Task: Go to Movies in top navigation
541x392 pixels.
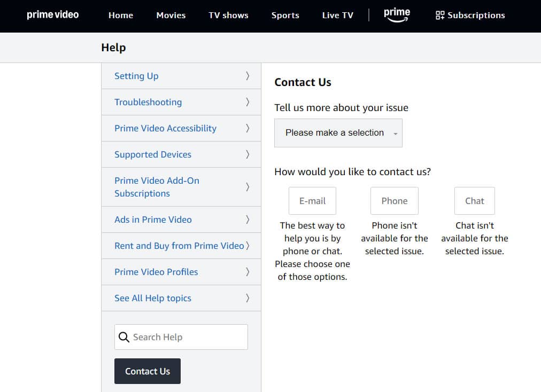Action: click(171, 15)
